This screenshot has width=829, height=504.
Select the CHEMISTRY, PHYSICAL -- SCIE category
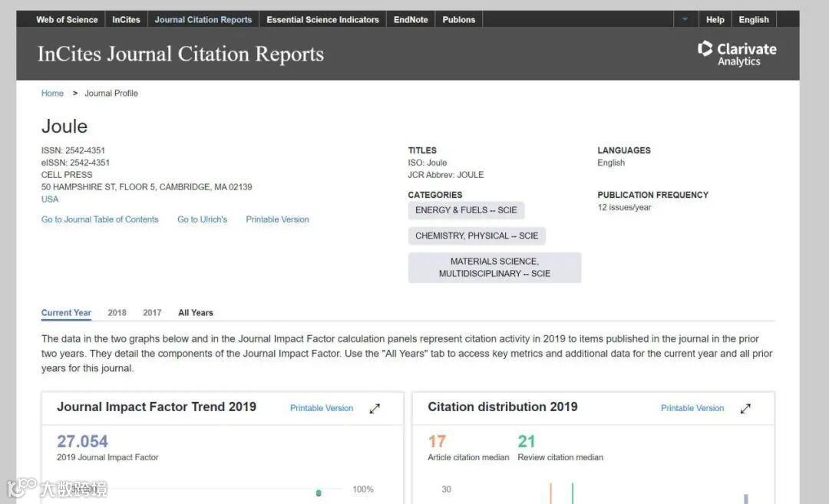477,236
